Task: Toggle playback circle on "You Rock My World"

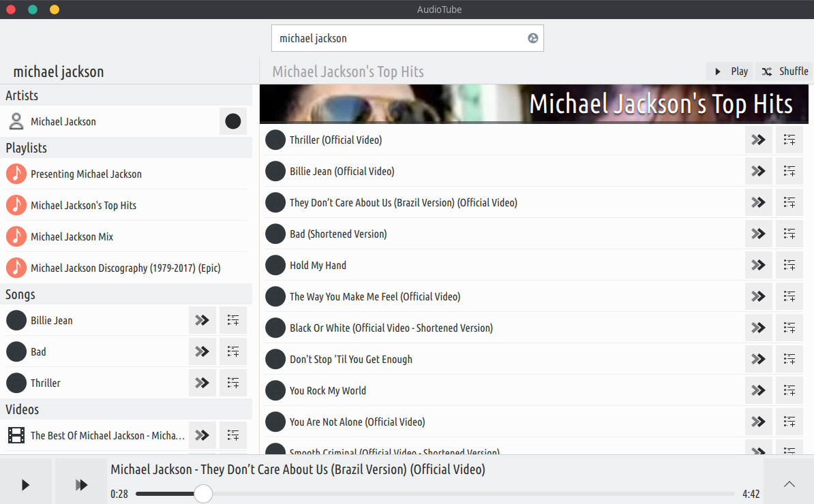Action: (x=275, y=390)
